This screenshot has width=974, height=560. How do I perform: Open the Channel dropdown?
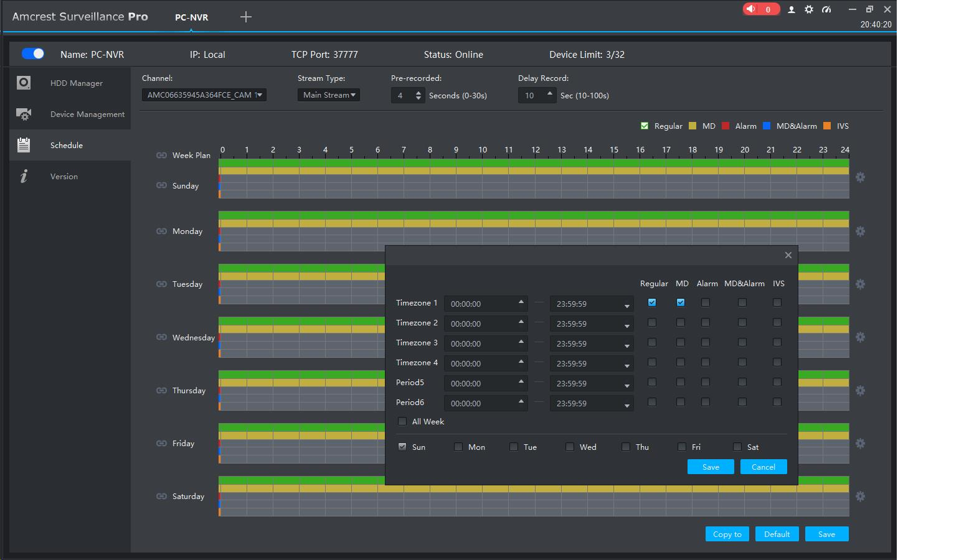pos(204,95)
